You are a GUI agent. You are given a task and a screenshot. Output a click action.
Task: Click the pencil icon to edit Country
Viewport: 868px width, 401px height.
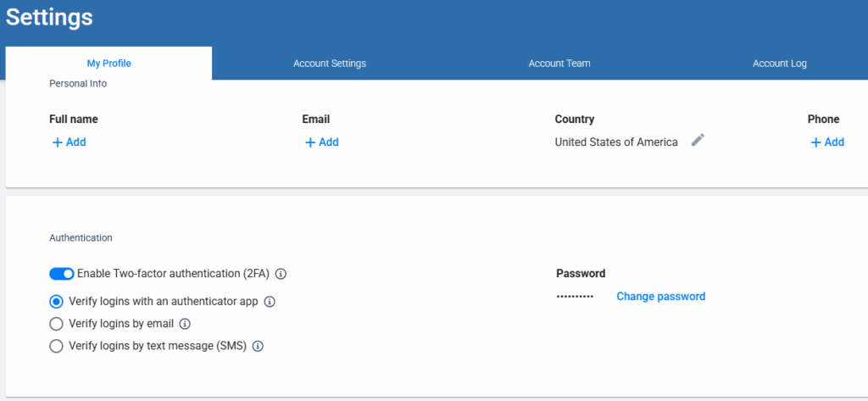(x=698, y=141)
